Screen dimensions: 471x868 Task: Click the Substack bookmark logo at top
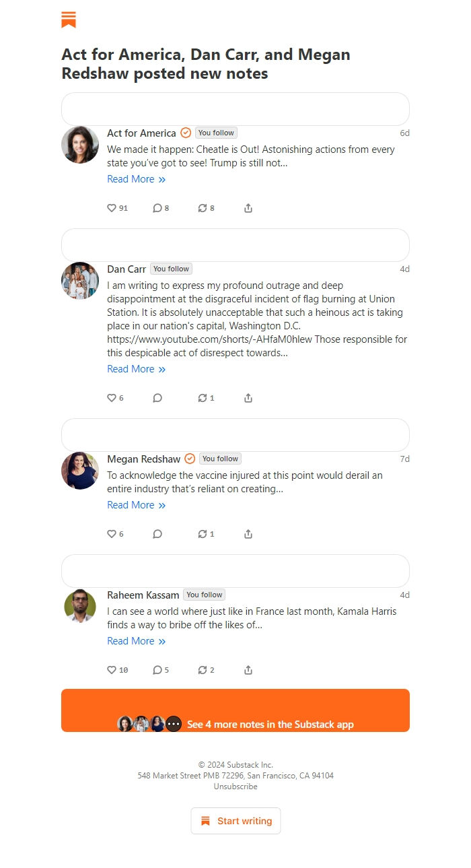click(x=69, y=20)
